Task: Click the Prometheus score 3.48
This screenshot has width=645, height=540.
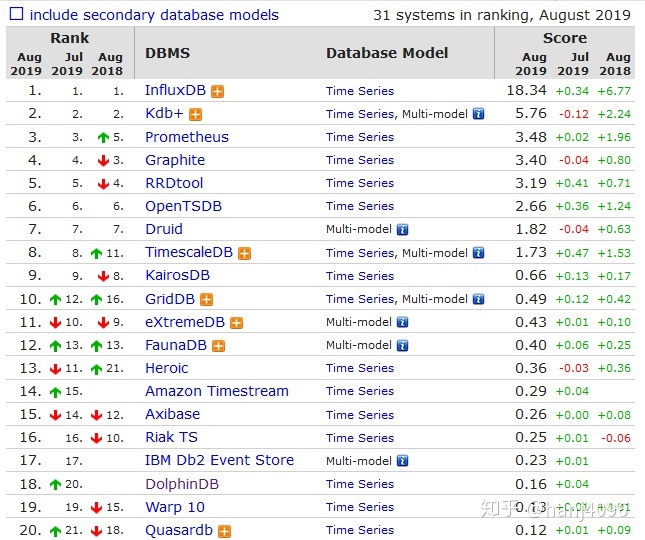Action: point(531,137)
